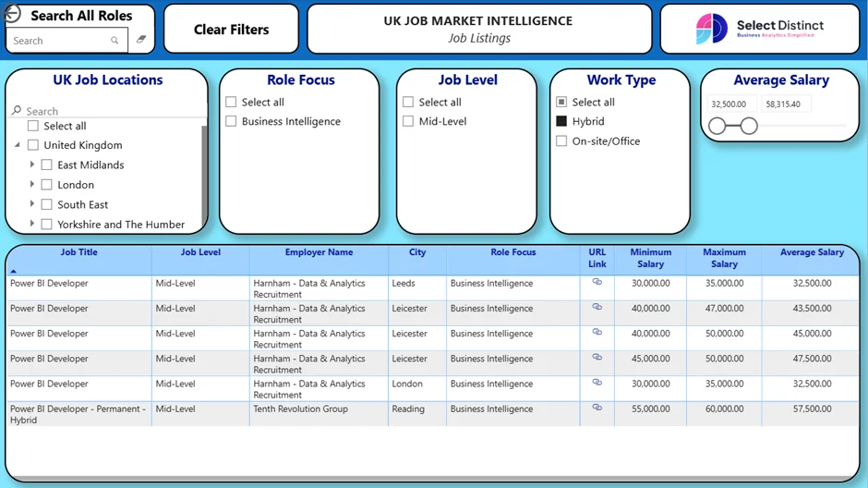868x488 pixels.
Task: Enable the On-site/Office checkbox
Action: click(x=561, y=141)
